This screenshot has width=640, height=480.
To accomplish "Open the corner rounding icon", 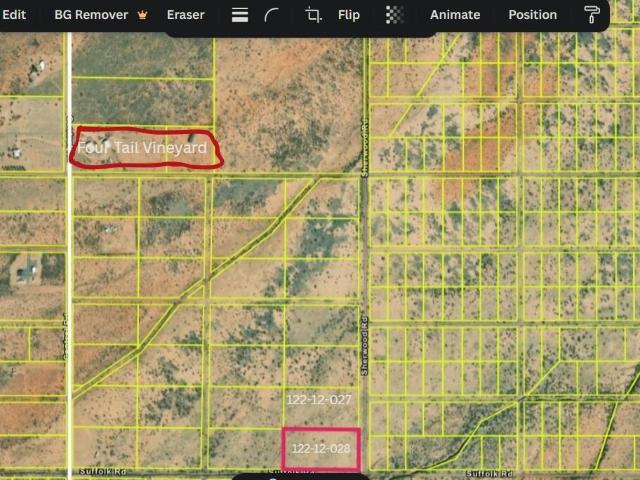I will point(271,15).
